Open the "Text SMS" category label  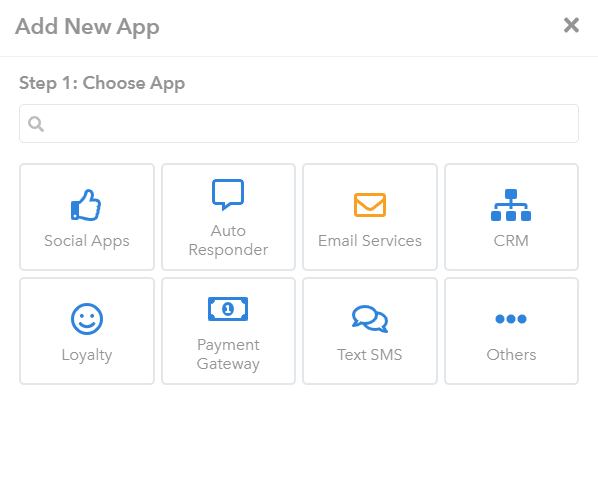(x=370, y=355)
